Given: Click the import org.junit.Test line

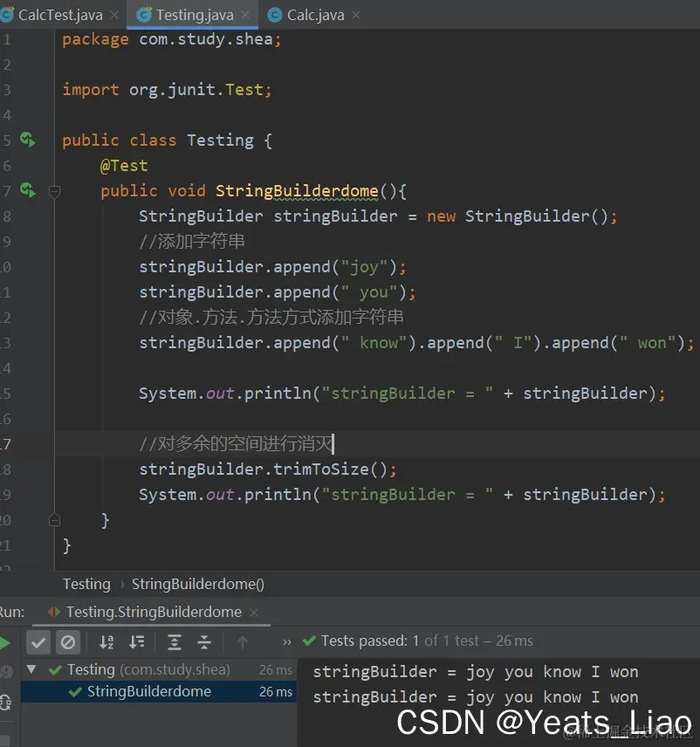Looking at the screenshot, I should 167,90.
